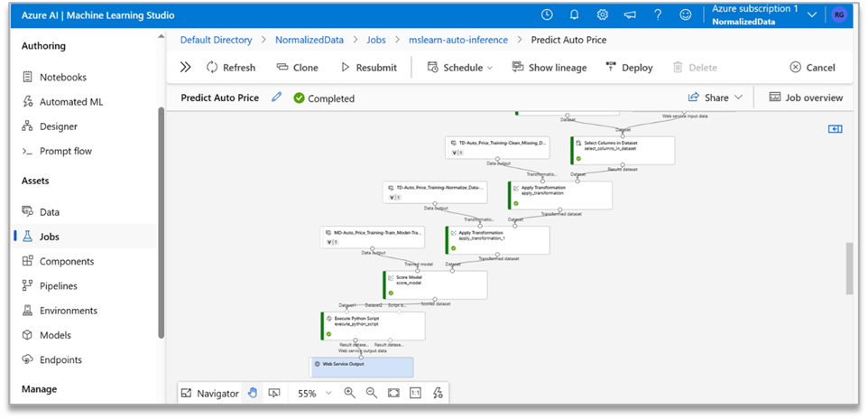Click Score Model's Scored dataset output port

point(435,299)
